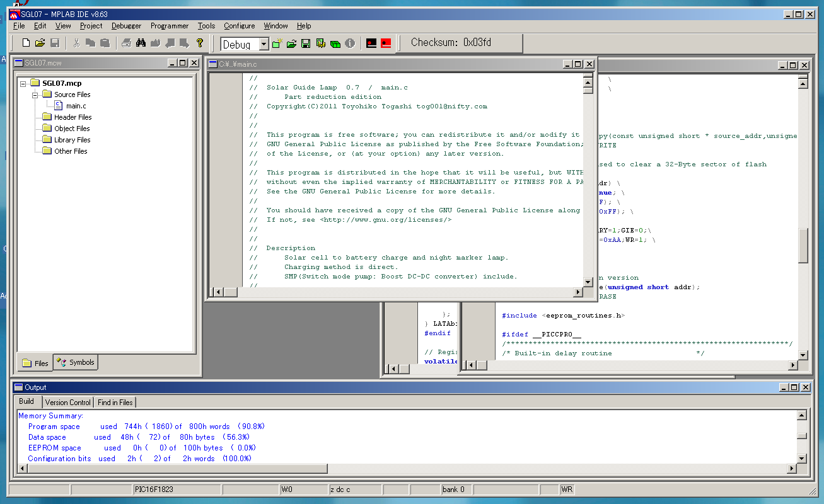Click the Find binoculars icon
Viewport: 824px width, 504px height.
click(141, 43)
